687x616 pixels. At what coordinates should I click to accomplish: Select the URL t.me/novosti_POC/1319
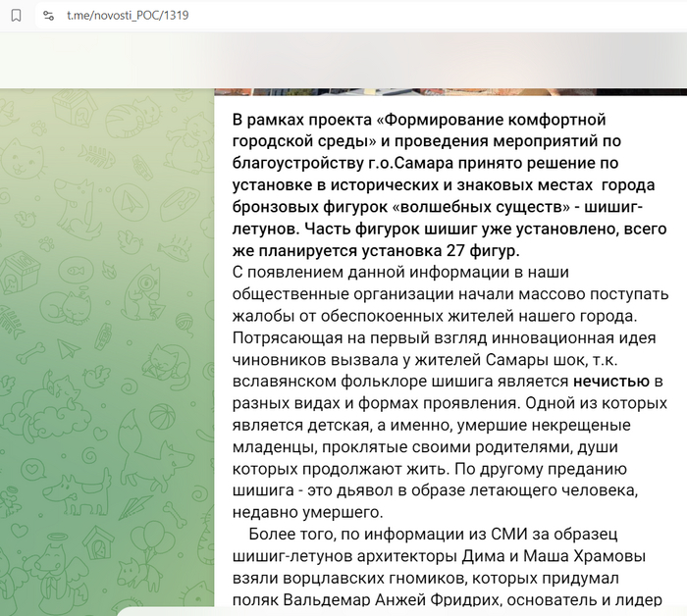(x=128, y=16)
